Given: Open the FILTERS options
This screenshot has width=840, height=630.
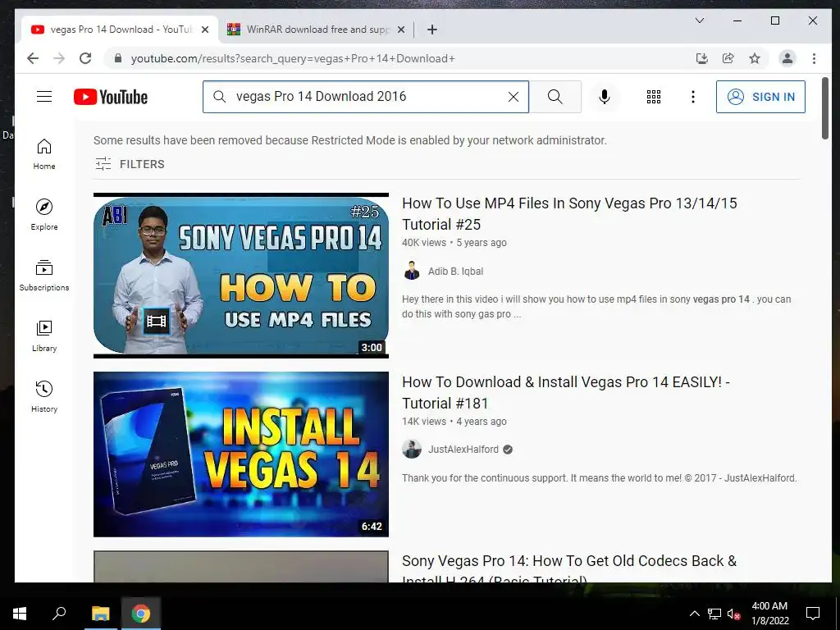Looking at the screenshot, I should tap(130, 164).
